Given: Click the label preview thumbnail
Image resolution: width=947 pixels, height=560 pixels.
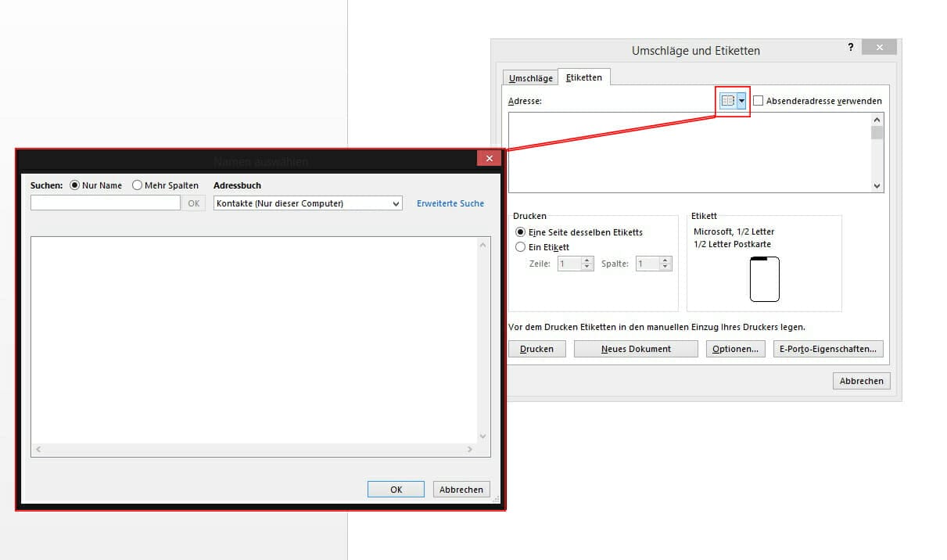Looking at the screenshot, I should (x=764, y=279).
